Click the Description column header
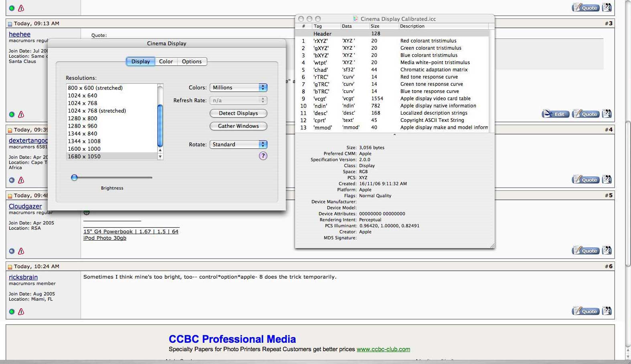The height and width of the screenshot is (364, 631). coord(443,26)
